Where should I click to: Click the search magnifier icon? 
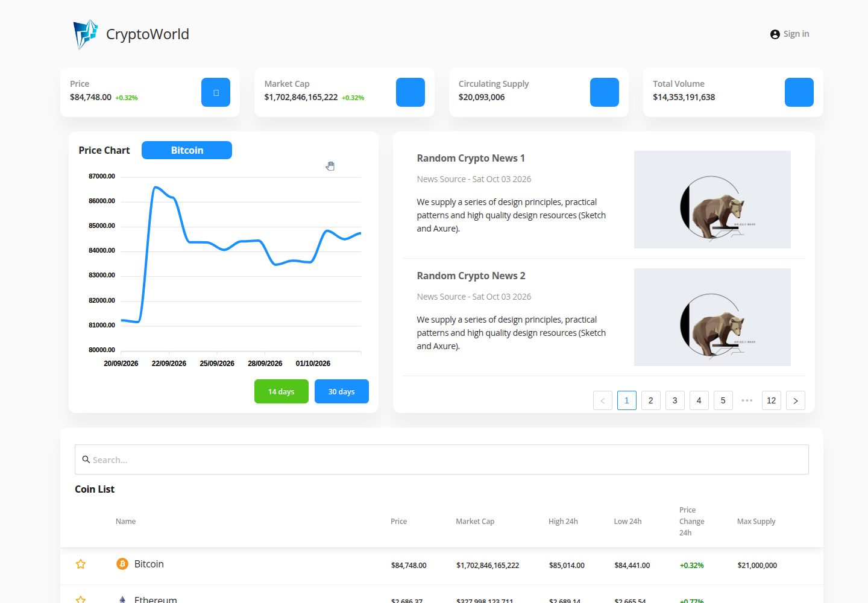coord(86,459)
